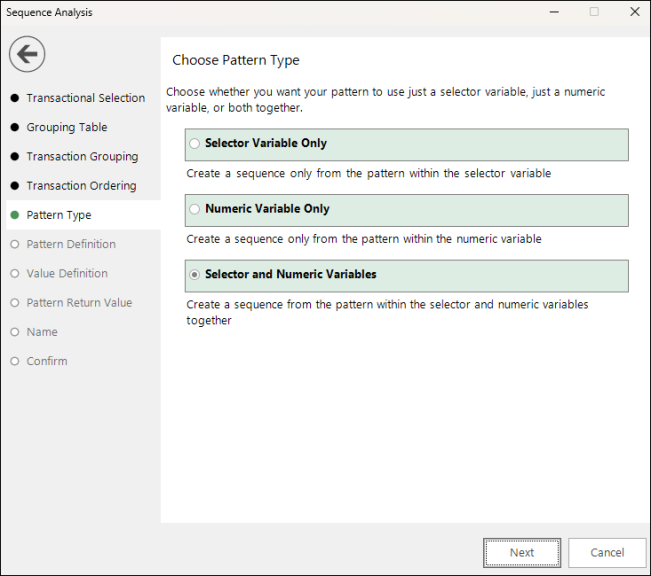651x576 pixels.
Task: Open the Transaction Ordering step
Action: pos(81,186)
